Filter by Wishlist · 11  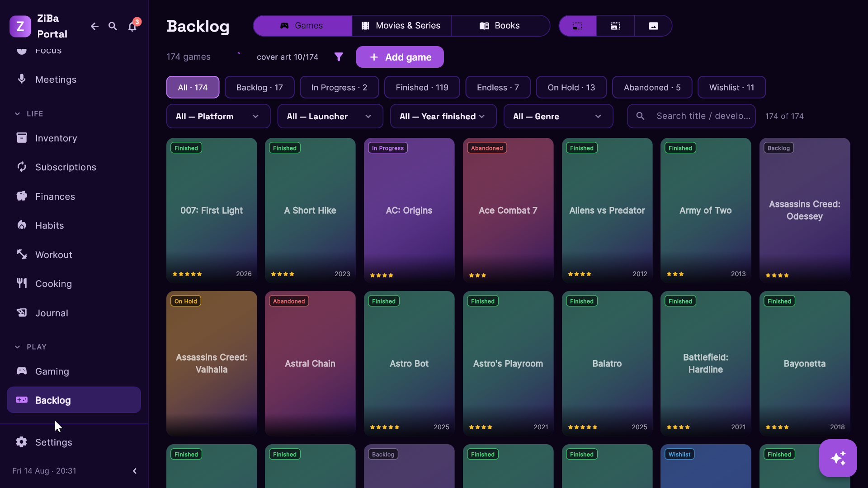(731, 87)
